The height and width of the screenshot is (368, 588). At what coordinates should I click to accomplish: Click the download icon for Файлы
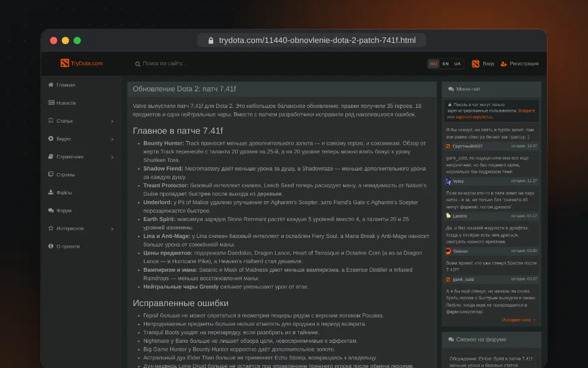51,192
